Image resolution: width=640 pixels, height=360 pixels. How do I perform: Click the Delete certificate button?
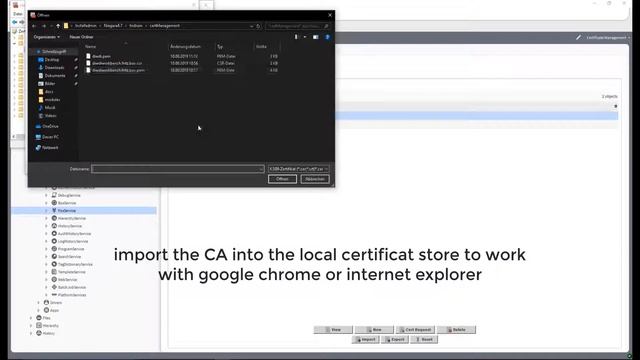[x=456, y=329]
